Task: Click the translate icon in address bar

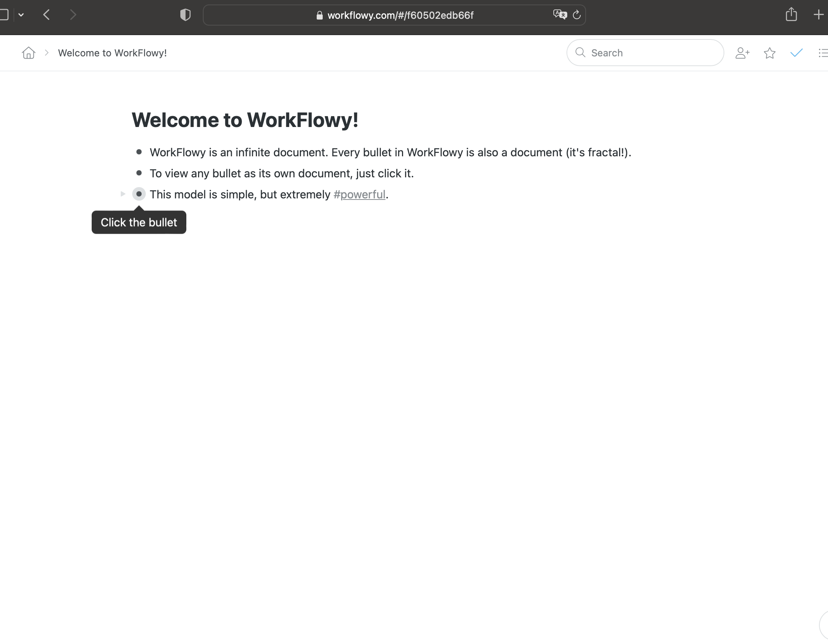Action: point(560,15)
